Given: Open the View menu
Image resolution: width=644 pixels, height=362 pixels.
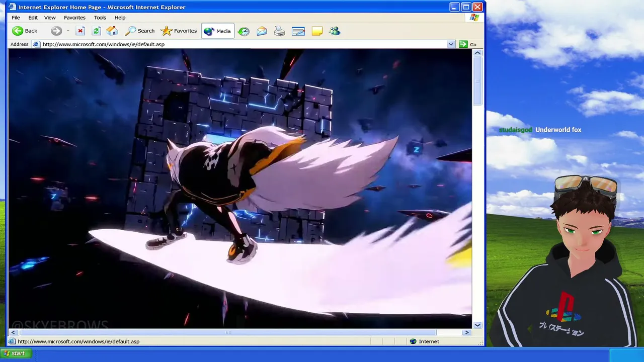Looking at the screenshot, I should point(50,18).
